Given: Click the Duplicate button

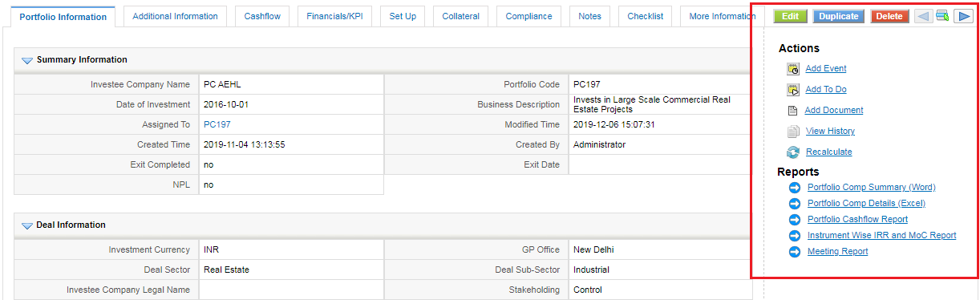Looking at the screenshot, I should tap(839, 16).
